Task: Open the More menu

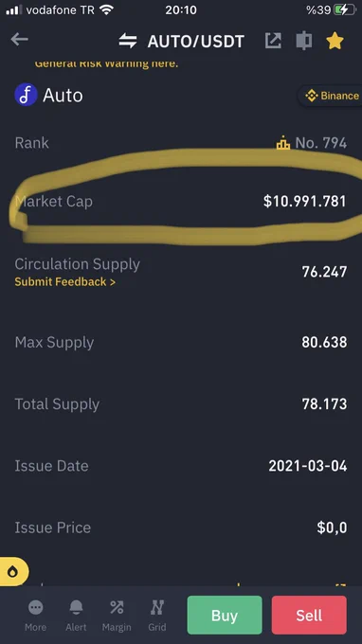Action: (35, 616)
